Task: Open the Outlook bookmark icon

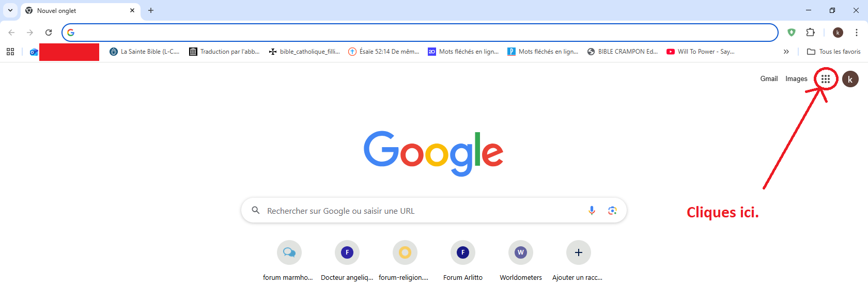Action: 34,52
